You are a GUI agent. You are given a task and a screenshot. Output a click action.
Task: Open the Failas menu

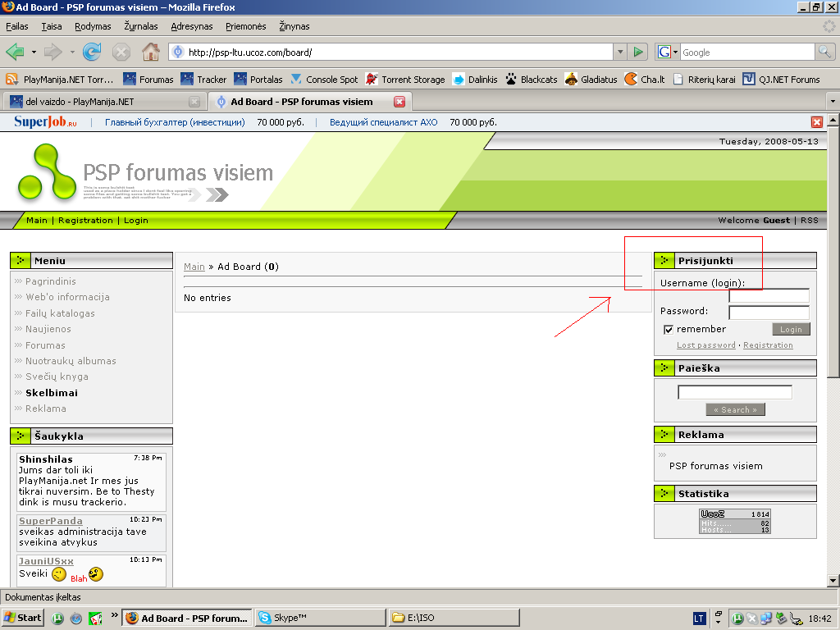point(17,26)
